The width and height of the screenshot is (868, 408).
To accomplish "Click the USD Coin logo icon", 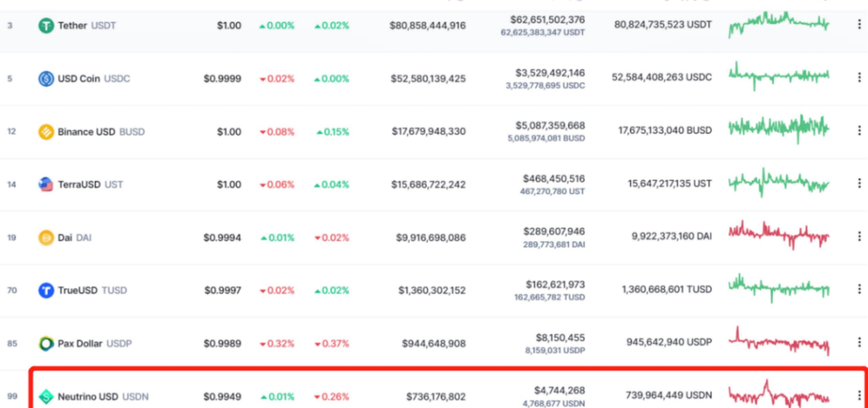I will (x=46, y=79).
